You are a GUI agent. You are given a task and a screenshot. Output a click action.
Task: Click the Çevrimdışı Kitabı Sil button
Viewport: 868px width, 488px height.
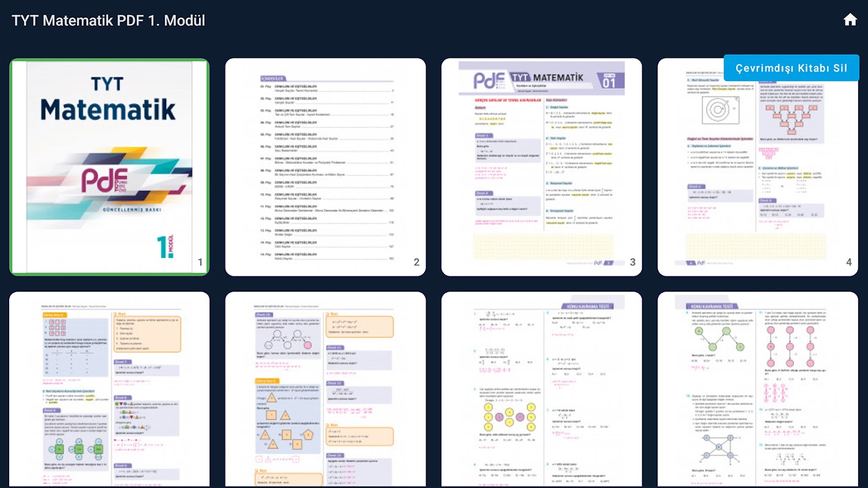pyautogui.click(x=791, y=68)
